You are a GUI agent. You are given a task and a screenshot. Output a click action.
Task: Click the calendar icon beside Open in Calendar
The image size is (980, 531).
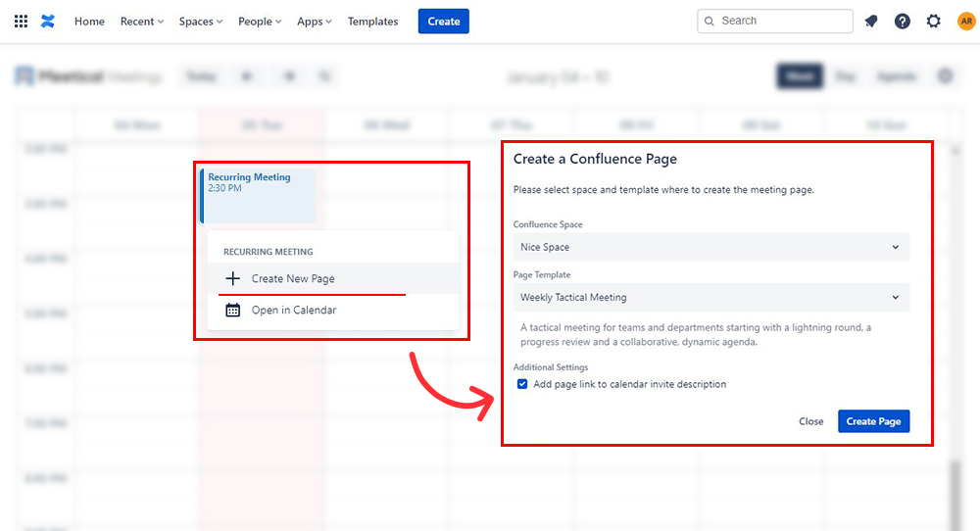point(232,310)
